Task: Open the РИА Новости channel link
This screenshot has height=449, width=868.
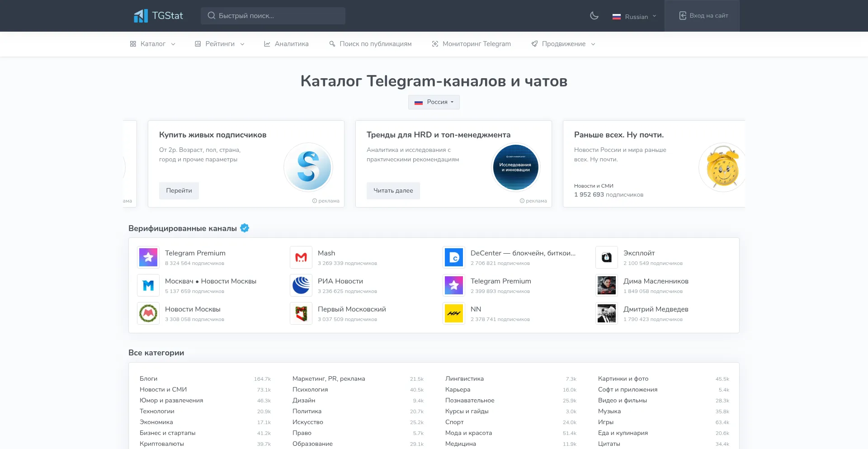Action: tap(340, 281)
